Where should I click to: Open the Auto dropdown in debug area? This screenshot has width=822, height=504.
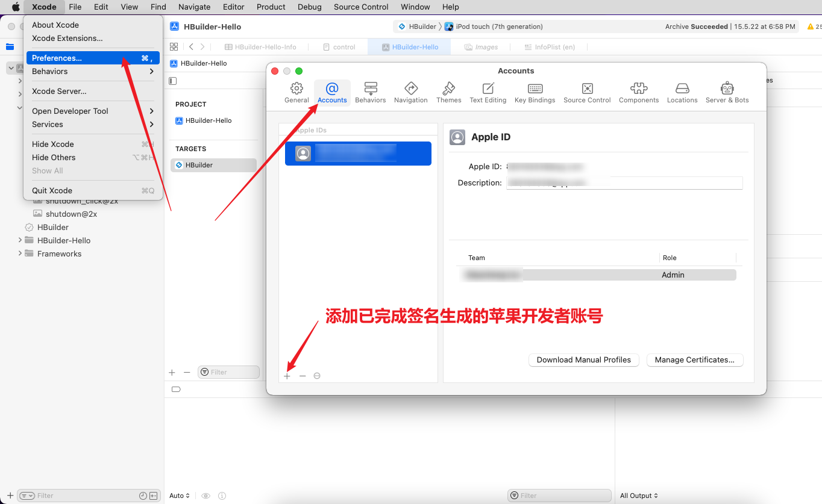[180, 496]
